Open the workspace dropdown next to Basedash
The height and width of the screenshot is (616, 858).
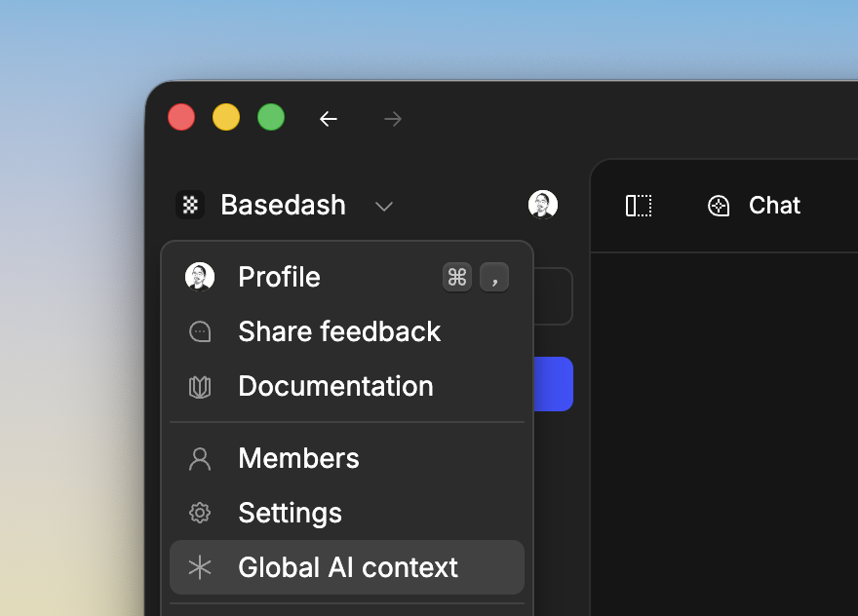coord(383,206)
